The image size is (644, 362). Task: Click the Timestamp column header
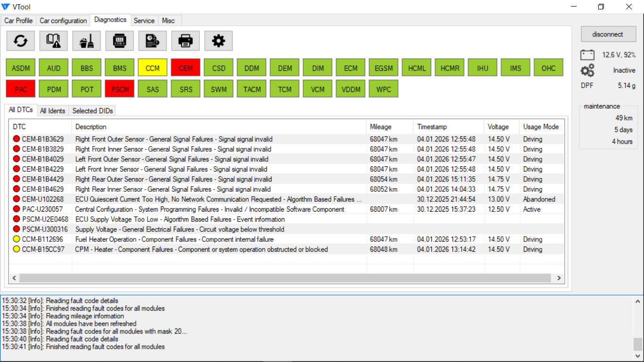point(432,127)
